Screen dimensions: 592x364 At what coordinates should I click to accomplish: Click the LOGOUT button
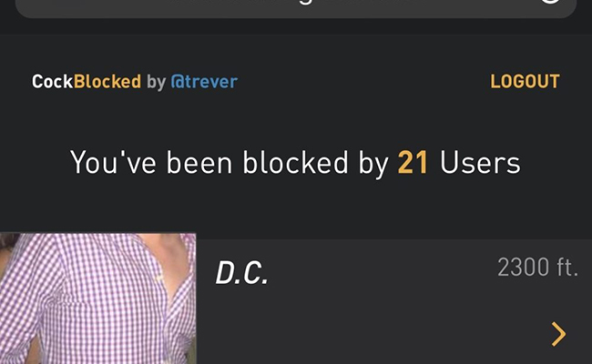click(x=525, y=82)
